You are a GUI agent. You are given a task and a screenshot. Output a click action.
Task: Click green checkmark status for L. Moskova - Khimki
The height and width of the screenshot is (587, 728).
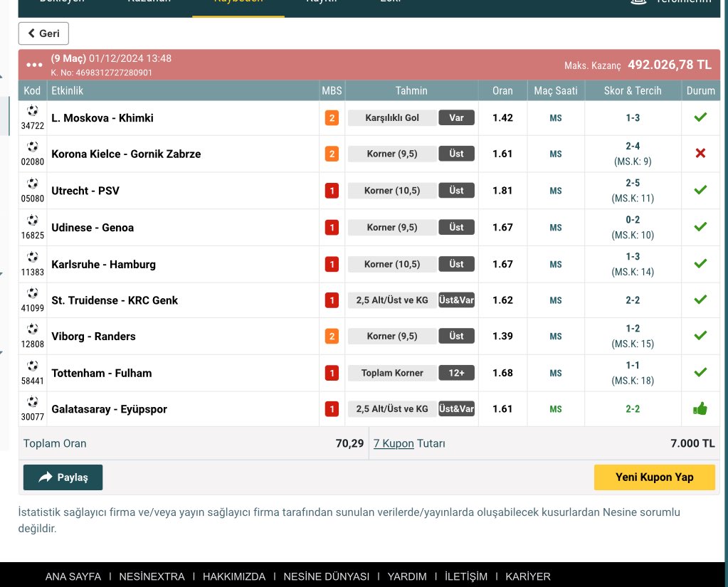tap(700, 117)
